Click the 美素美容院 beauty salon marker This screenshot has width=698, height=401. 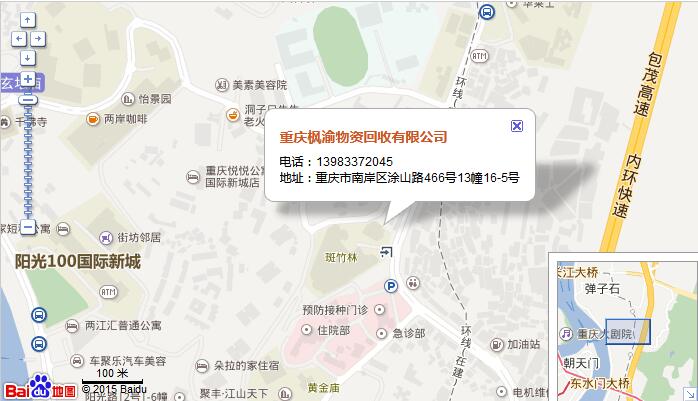(x=222, y=85)
